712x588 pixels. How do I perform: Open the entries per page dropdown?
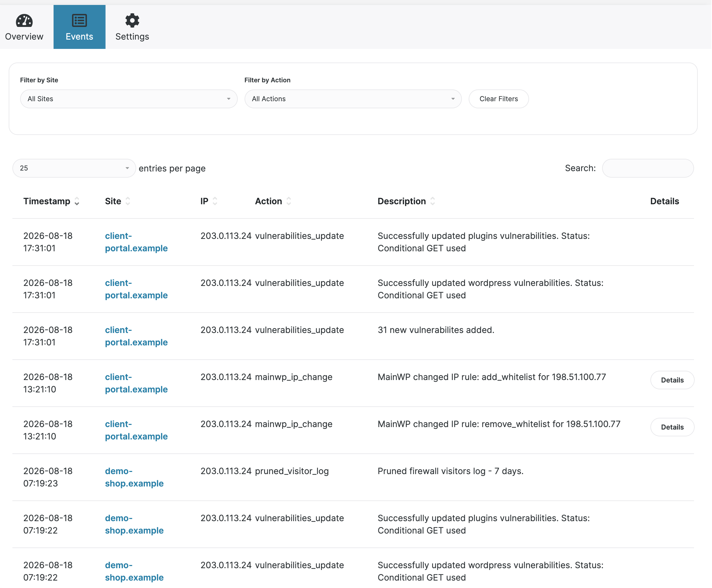pyautogui.click(x=74, y=168)
